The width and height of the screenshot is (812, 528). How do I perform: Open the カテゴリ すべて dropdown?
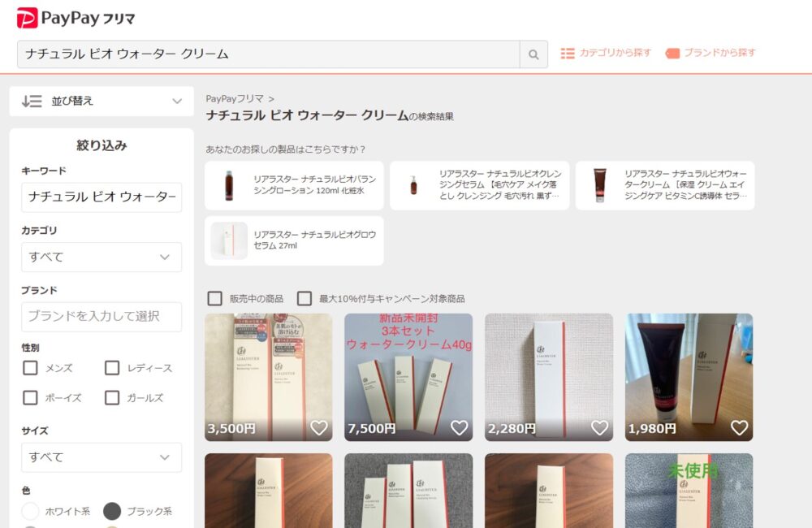tap(101, 257)
